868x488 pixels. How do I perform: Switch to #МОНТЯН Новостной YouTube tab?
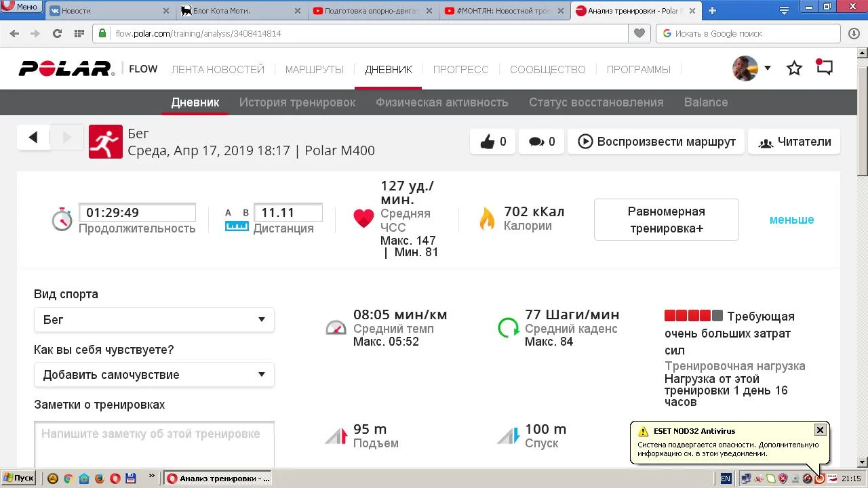click(x=505, y=11)
